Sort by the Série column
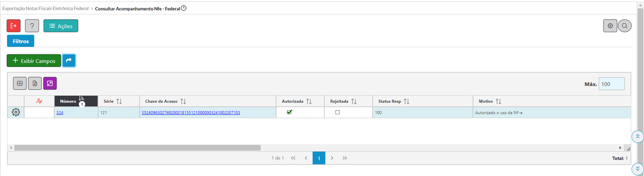This screenshot has width=644, height=176. 119,101
